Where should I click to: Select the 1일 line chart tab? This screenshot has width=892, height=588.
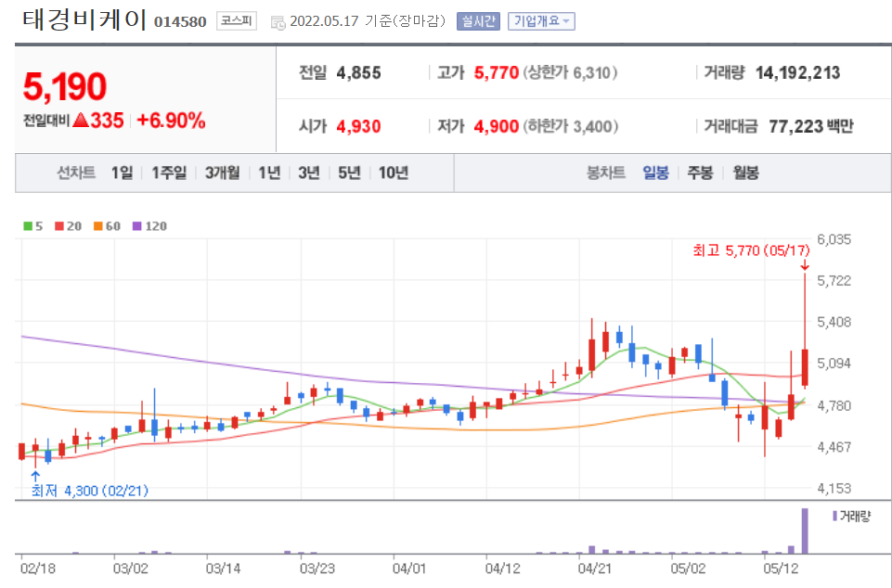[x=122, y=173]
